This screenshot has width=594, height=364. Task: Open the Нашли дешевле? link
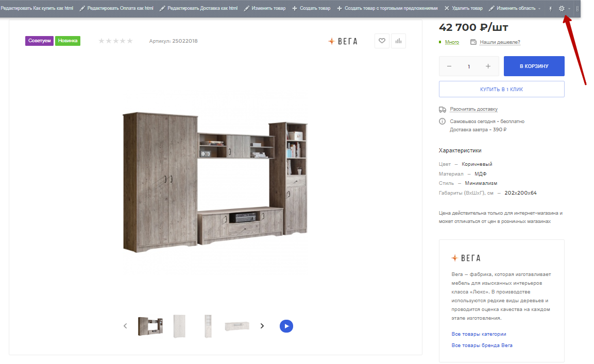[x=500, y=42]
